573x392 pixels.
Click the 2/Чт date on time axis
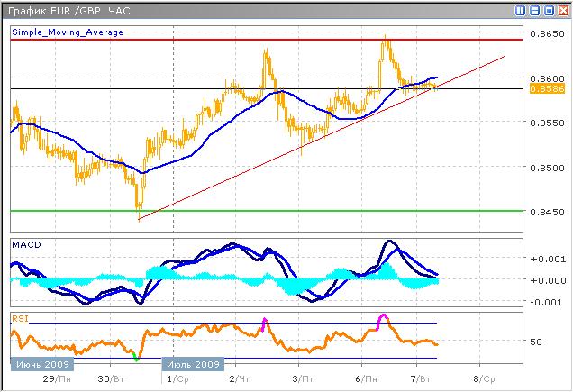(241, 379)
